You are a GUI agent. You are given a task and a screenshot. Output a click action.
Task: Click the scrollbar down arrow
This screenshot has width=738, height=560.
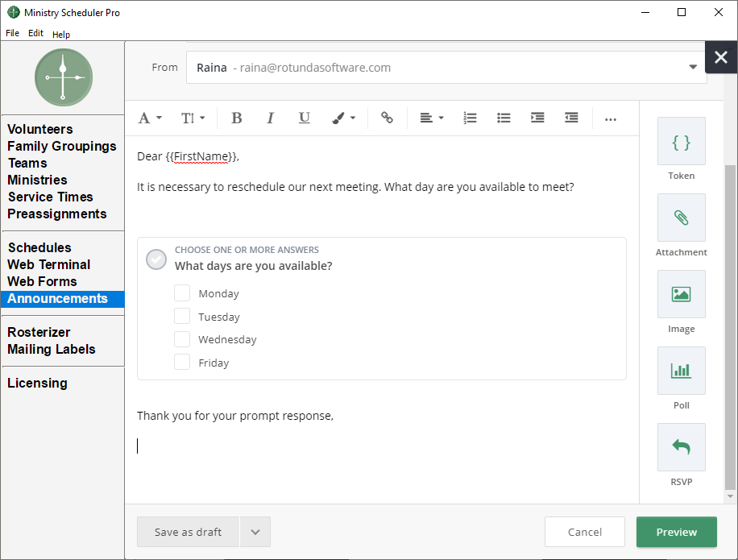coord(730,496)
